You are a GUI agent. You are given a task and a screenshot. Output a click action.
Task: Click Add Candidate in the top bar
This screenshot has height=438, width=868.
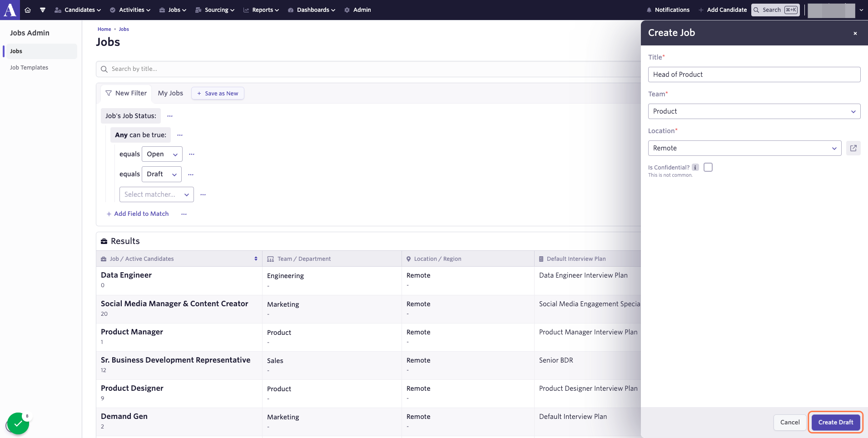pos(723,10)
